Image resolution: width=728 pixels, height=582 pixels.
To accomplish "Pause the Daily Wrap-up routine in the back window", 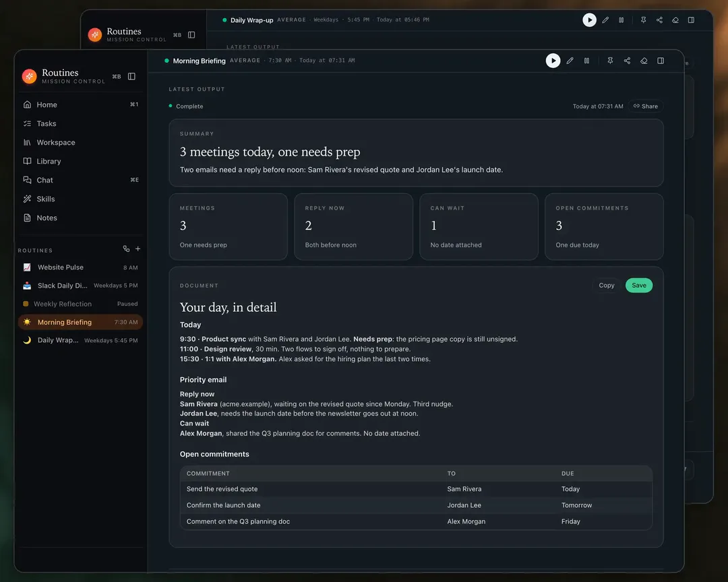I will coord(621,20).
